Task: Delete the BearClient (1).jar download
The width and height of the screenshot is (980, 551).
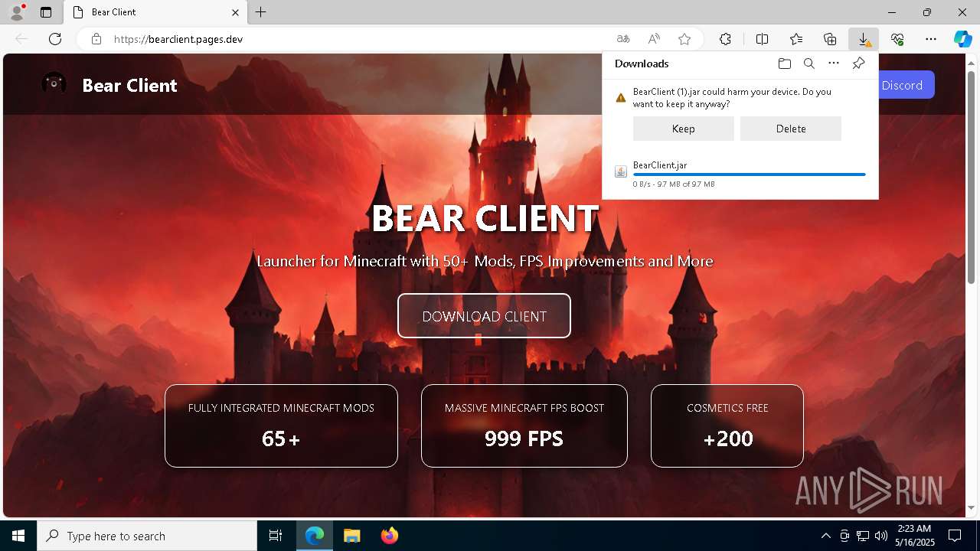Action: coord(791,129)
